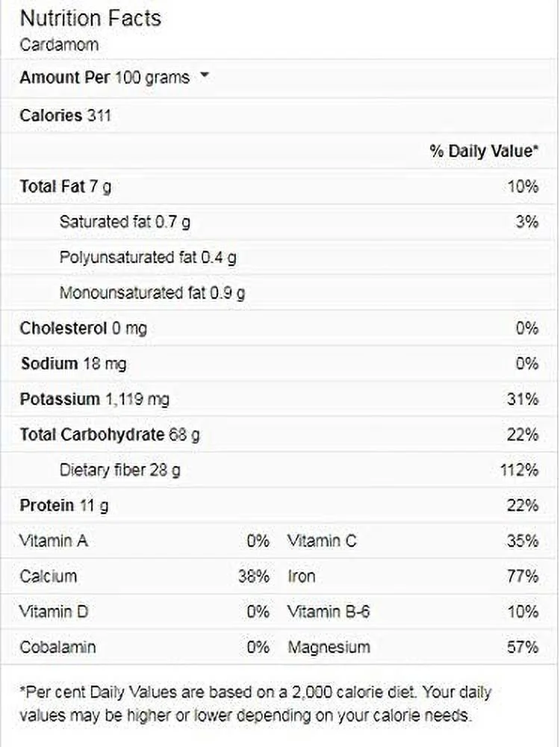The width and height of the screenshot is (560, 747).
Task: Select the Sodium 18 mg row
Action: coord(73,364)
